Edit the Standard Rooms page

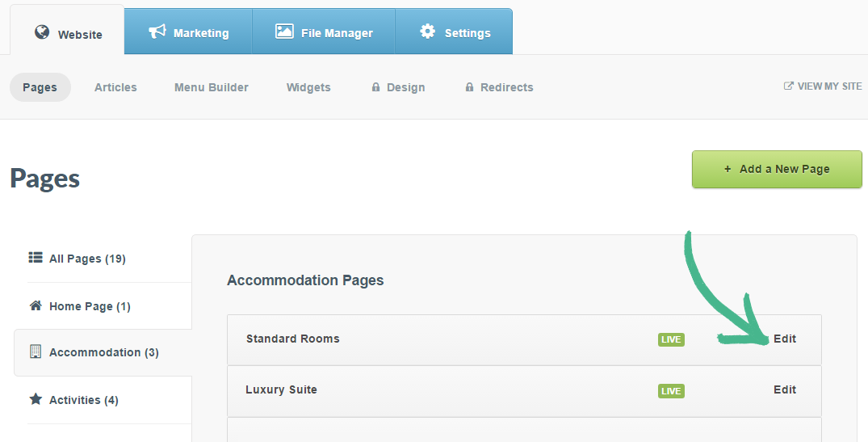pyautogui.click(x=785, y=339)
